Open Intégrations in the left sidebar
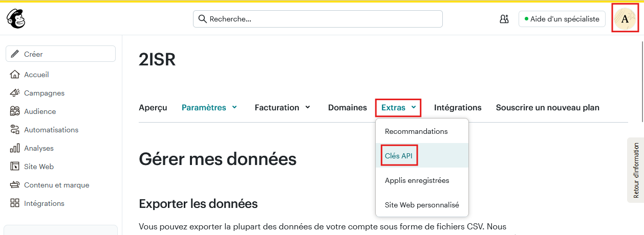This screenshot has height=235, width=644. (44, 203)
